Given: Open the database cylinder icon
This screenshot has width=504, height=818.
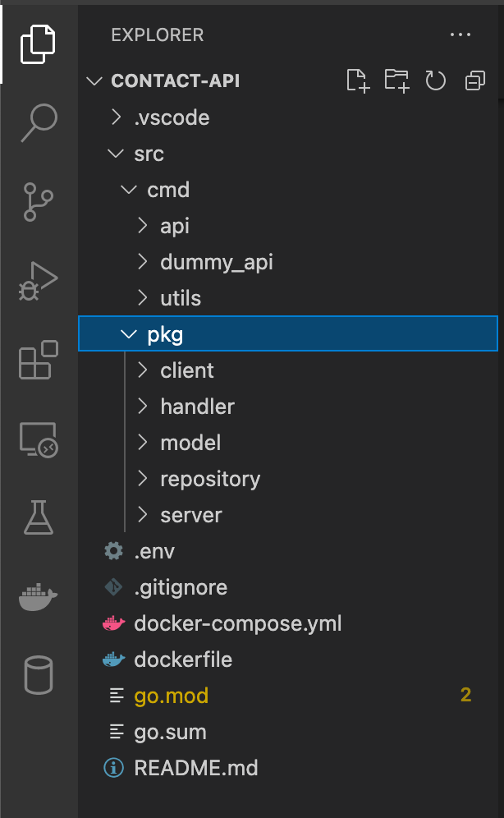Looking at the screenshot, I should pyautogui.click(x=39, y=676).
